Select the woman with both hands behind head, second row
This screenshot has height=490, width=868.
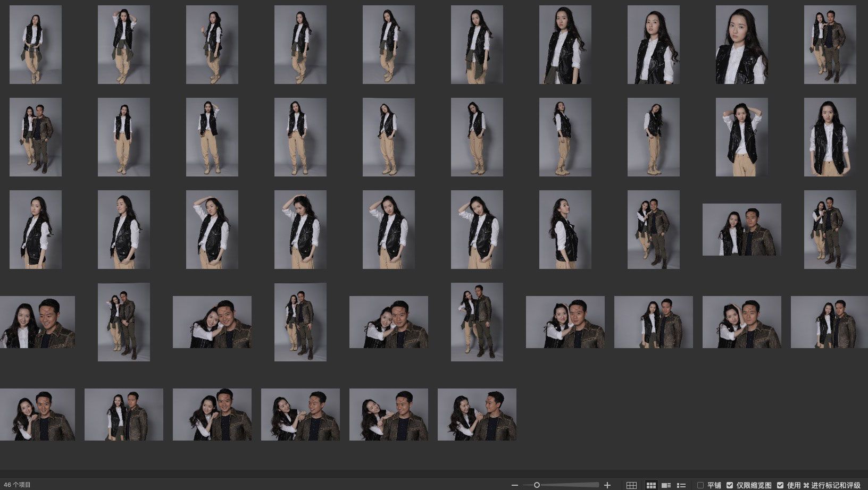click(741, 137)
